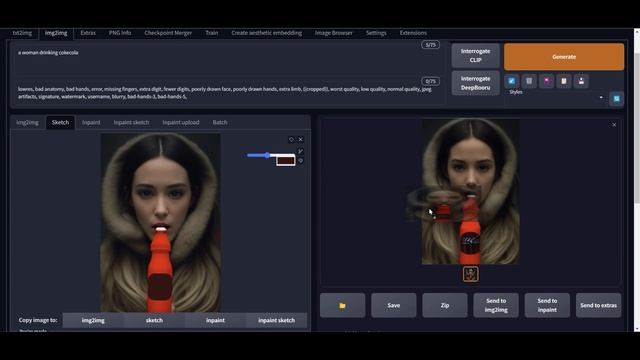
Task: Open the output folder with the yellow folder button
Action: [x=342, y=305]
